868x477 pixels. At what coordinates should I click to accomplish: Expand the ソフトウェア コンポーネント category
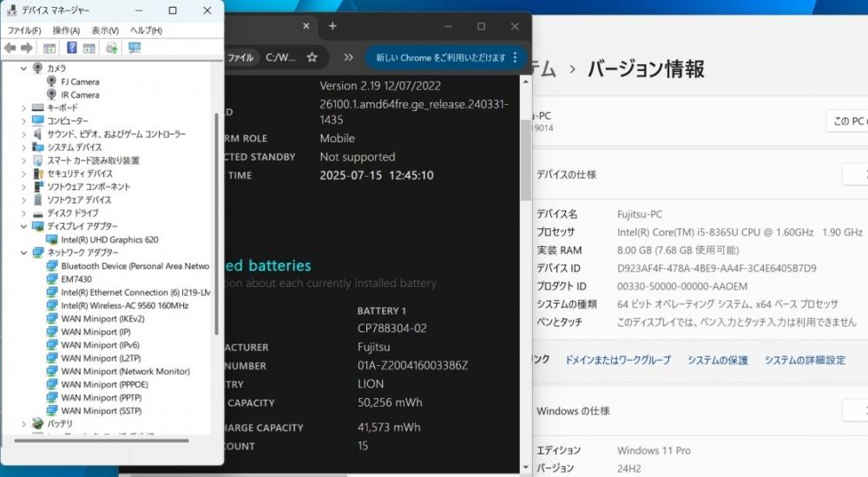point(23,186)
